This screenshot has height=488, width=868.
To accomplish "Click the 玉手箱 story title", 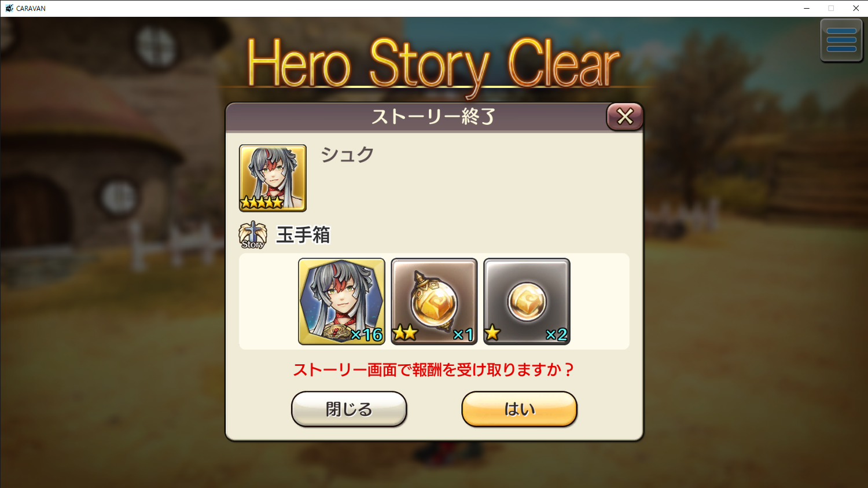I will [x=303, y=235].
